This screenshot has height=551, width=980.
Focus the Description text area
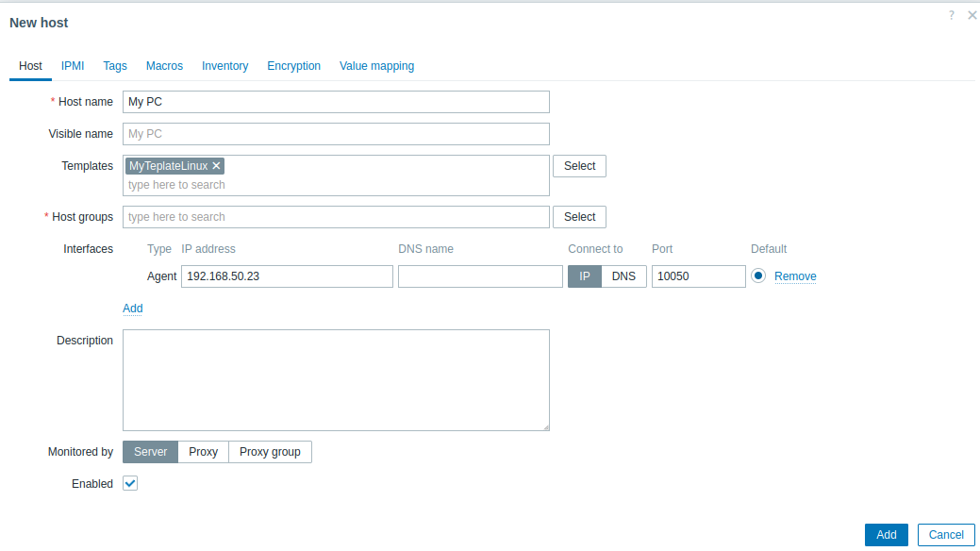point(336,380)
